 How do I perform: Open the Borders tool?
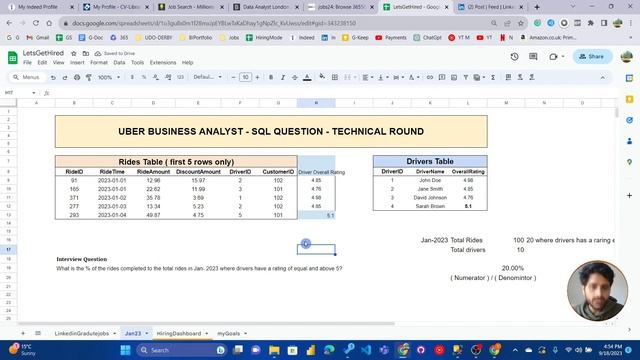335,77
